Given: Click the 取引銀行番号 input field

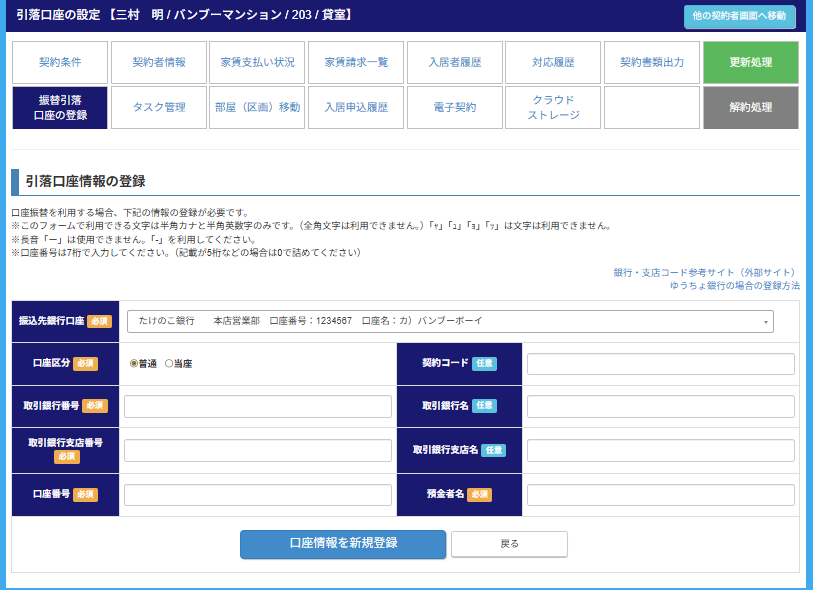Looking at the screenshot, I should 258,406.
